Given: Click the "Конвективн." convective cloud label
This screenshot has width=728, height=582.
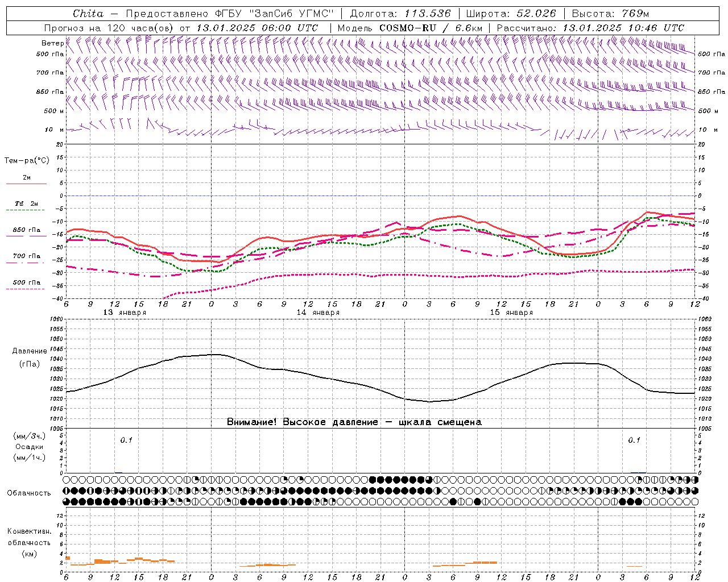Looking at the screenshot, I should click(x=30, y=531).
